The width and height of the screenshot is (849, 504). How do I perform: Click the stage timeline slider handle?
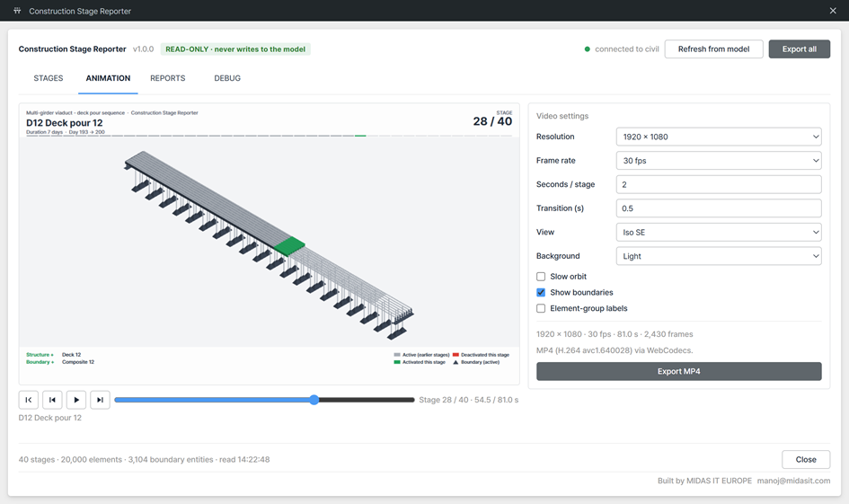(x=314, y=400)
